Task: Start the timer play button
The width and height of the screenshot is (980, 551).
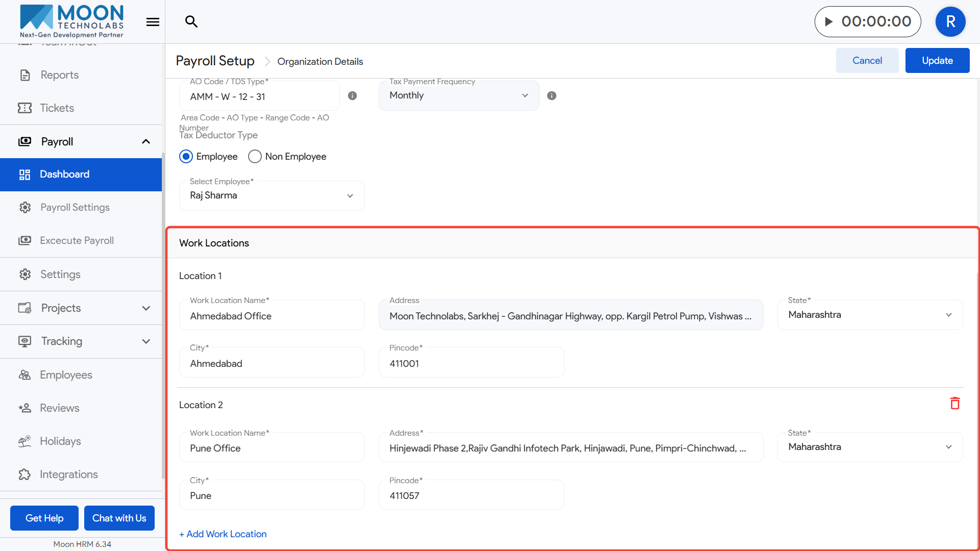Action: click(x=829, y=21)
